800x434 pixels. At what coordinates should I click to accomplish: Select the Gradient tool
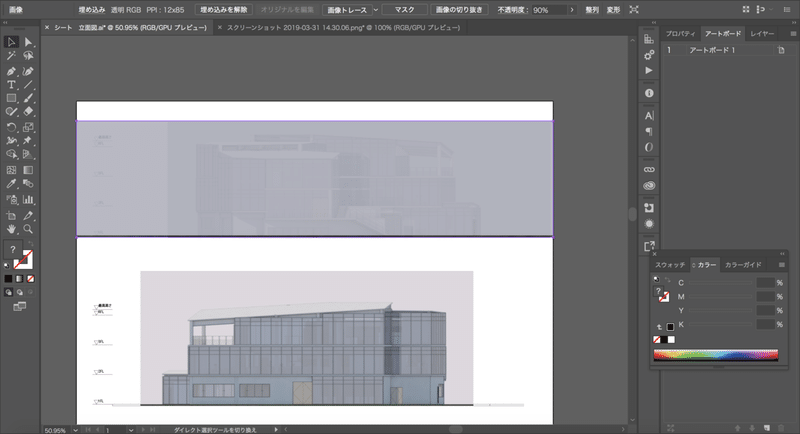coord(28,170)
